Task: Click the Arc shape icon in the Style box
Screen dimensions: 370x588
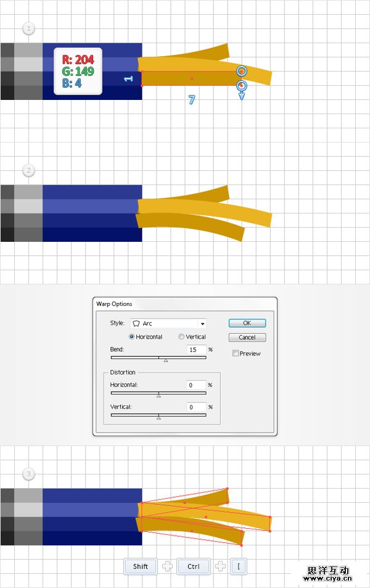Action: pyautogui.click(x=136, y=323)
